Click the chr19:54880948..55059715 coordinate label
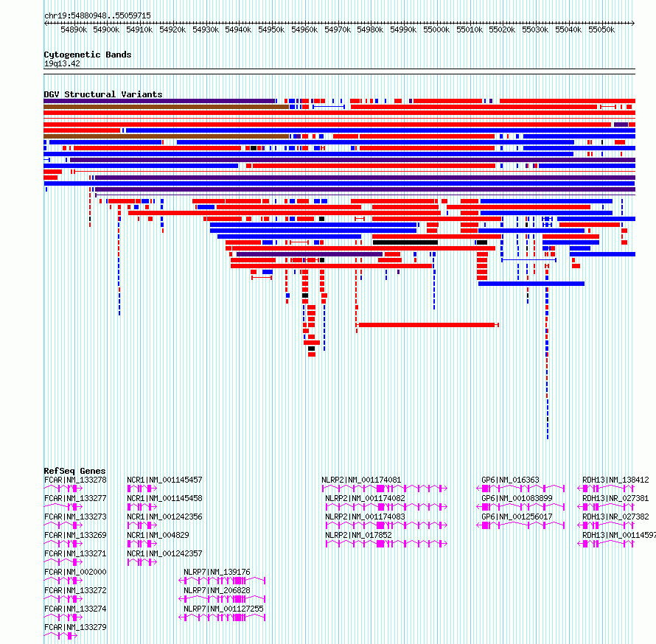This screenshot has width=656, height=644. coord(97,16)
